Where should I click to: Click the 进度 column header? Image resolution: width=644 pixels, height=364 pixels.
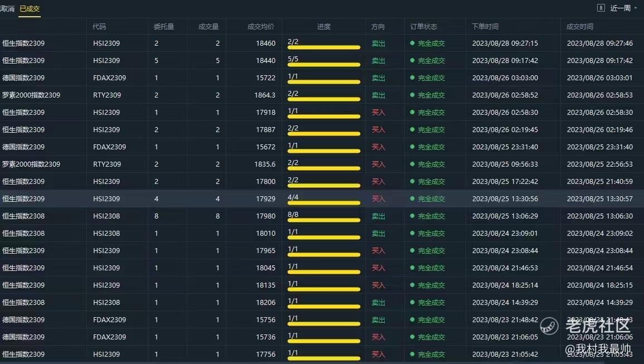pyautogui.click(x=323, y=26)
